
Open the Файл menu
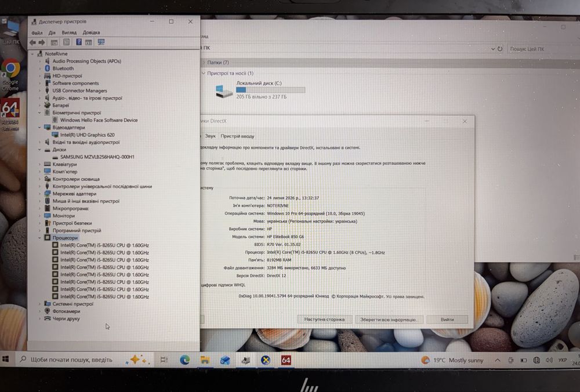tap(37, 33)
